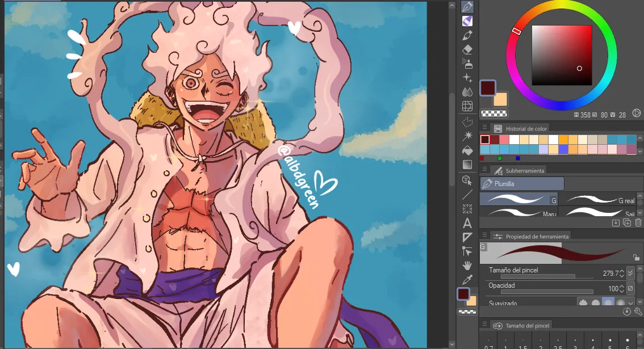
Task: Select the Brush tool
Action: [467, 35]
